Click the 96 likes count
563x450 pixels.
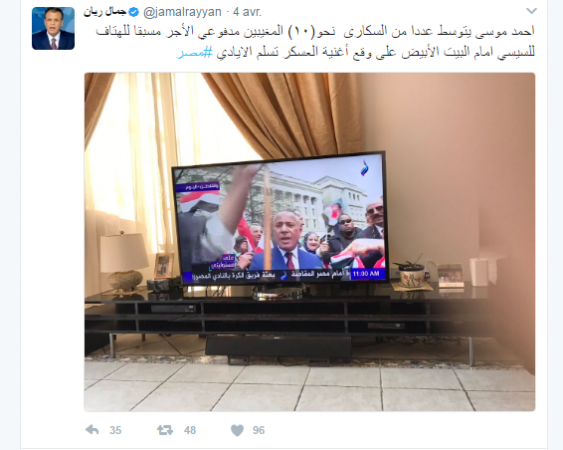pyautogui.click(x=259, y=430)
